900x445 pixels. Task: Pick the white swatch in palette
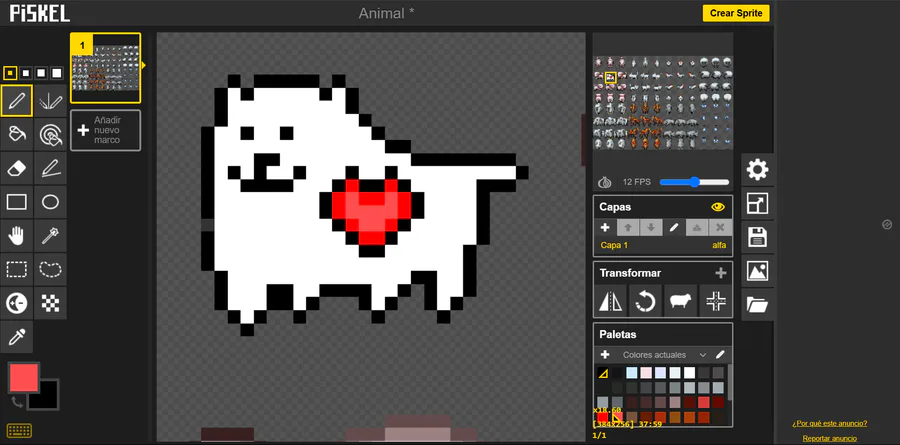pos(689,373)
